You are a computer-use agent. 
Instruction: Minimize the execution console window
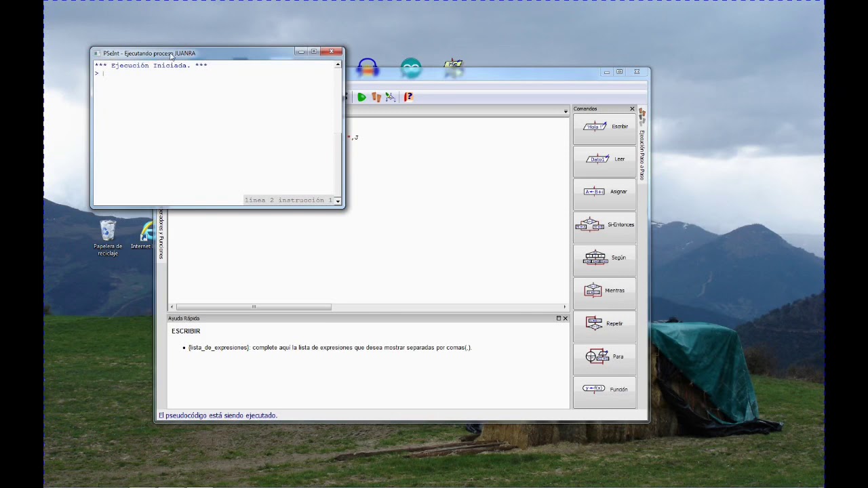(301, 52)
